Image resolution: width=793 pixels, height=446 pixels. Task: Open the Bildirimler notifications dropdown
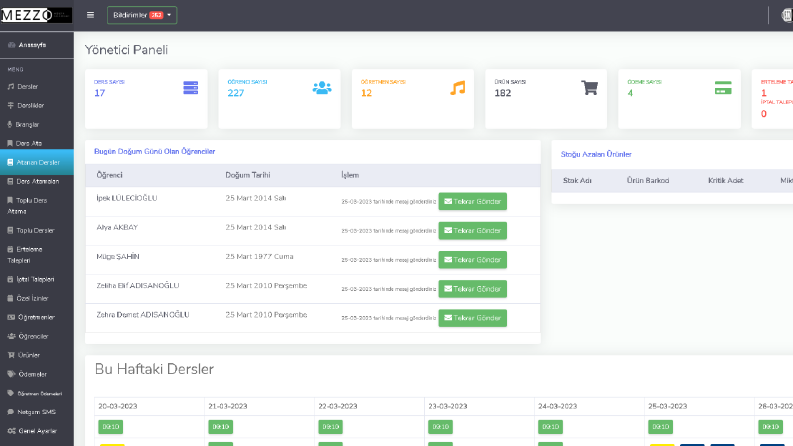pyautogui.click(x=142, y=15)
